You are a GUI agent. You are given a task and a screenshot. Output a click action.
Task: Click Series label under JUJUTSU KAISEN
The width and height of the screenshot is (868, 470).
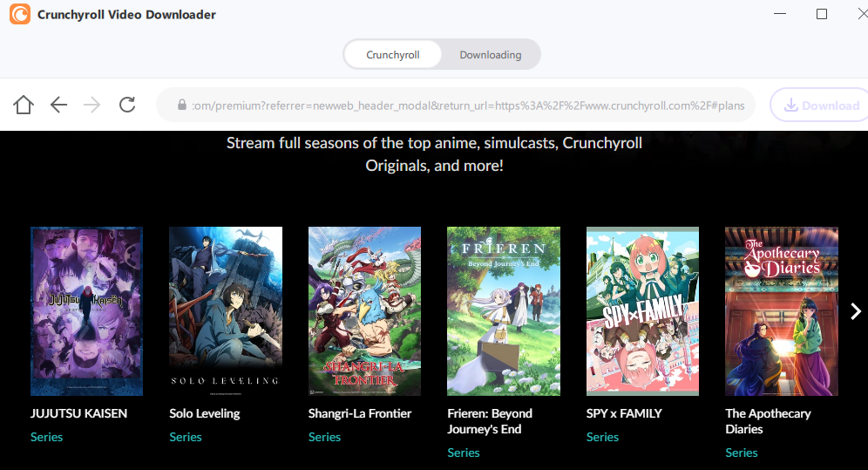coord(46,437)
